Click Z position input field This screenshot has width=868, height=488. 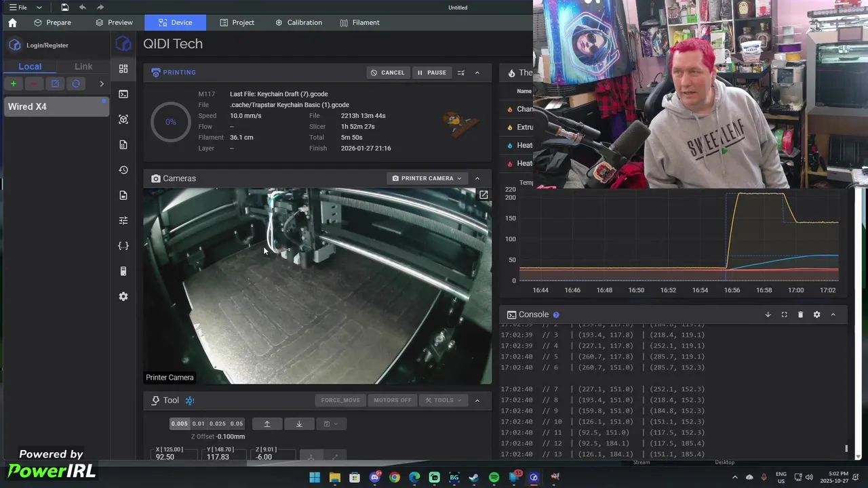[x=275, y=455]
